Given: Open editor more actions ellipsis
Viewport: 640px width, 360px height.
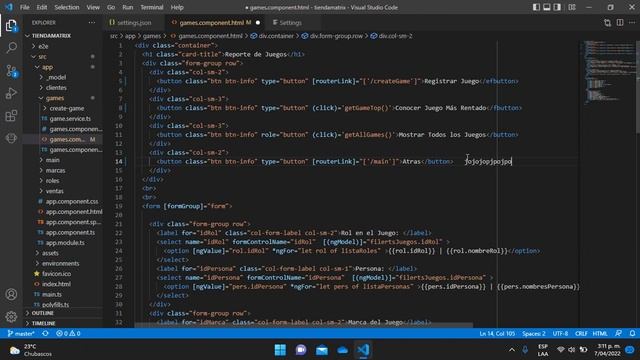Looking at the screenshot, I should (x=632, y=23).
